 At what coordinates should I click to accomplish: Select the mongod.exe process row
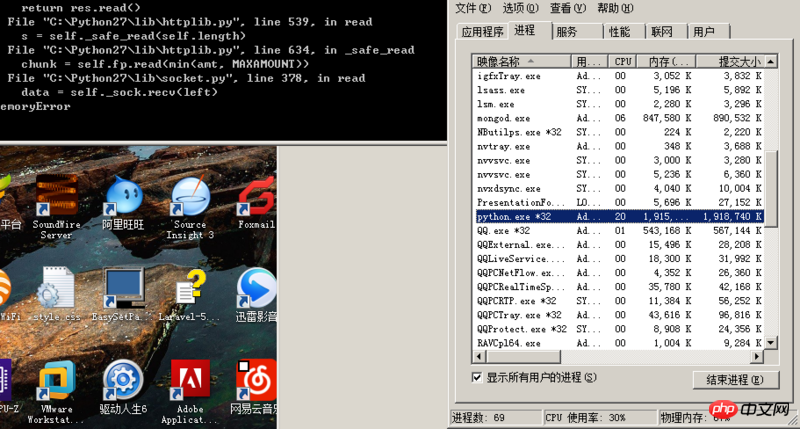point(619,118)
